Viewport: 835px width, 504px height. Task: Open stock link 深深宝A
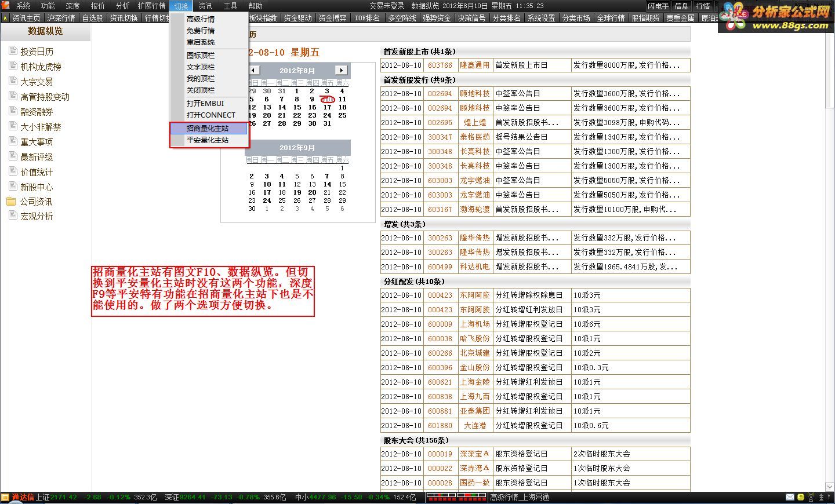[475, 454]
